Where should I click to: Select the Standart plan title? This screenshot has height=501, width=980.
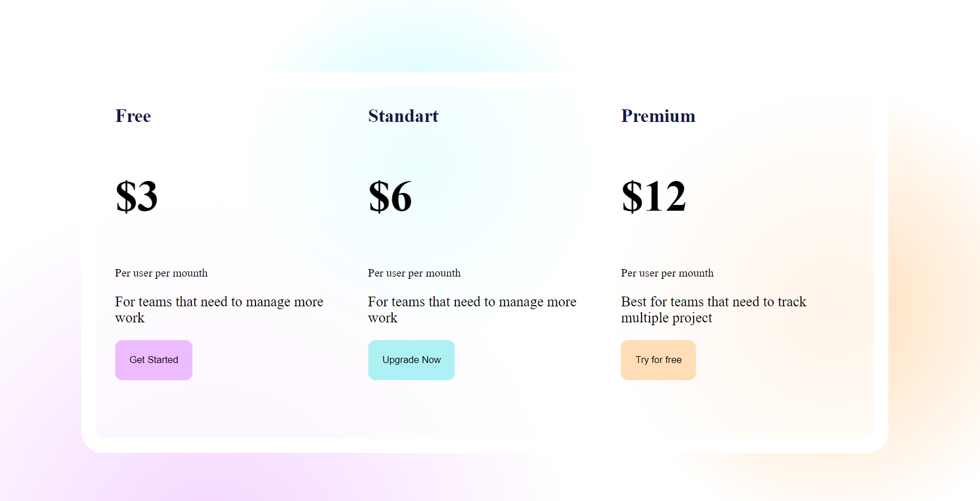(403, 116)
